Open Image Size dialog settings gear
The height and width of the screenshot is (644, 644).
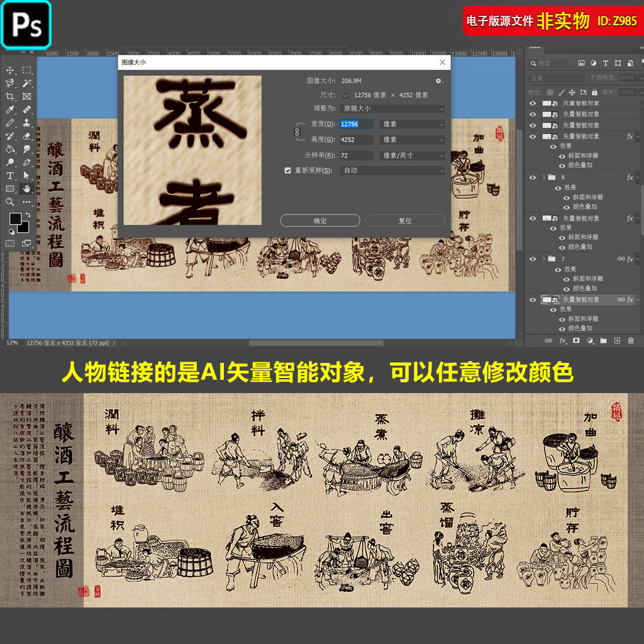coord(439,81)
